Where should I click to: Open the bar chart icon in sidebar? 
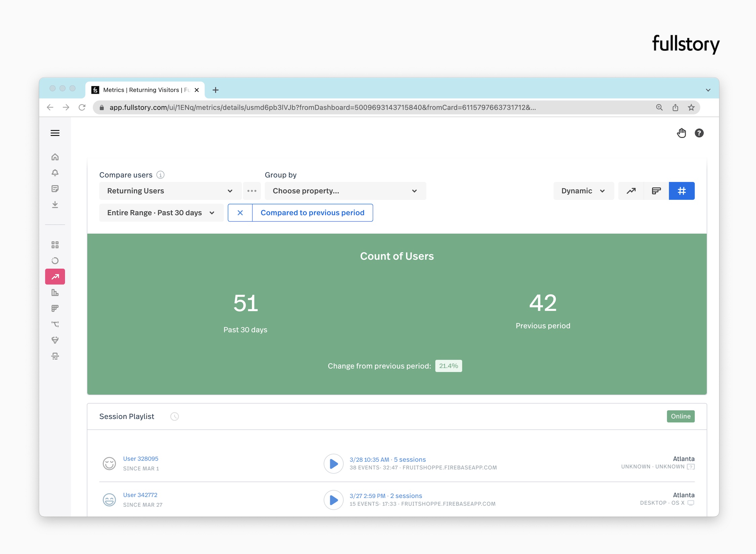(55, 293)
